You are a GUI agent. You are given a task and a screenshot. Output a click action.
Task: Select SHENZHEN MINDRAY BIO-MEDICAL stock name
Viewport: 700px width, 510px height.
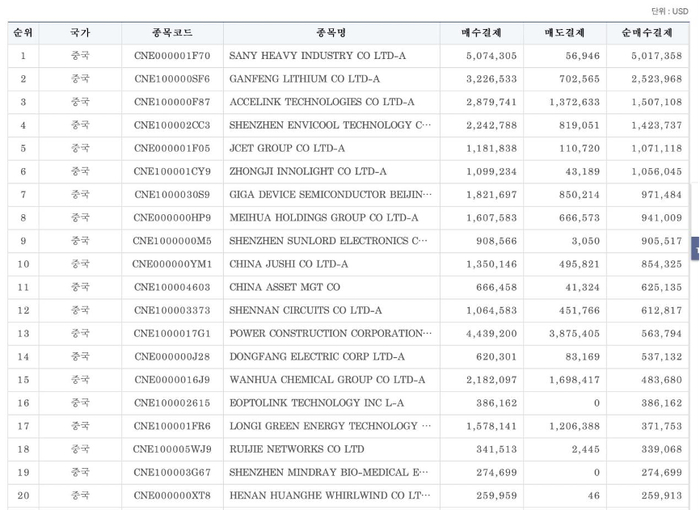329,472
